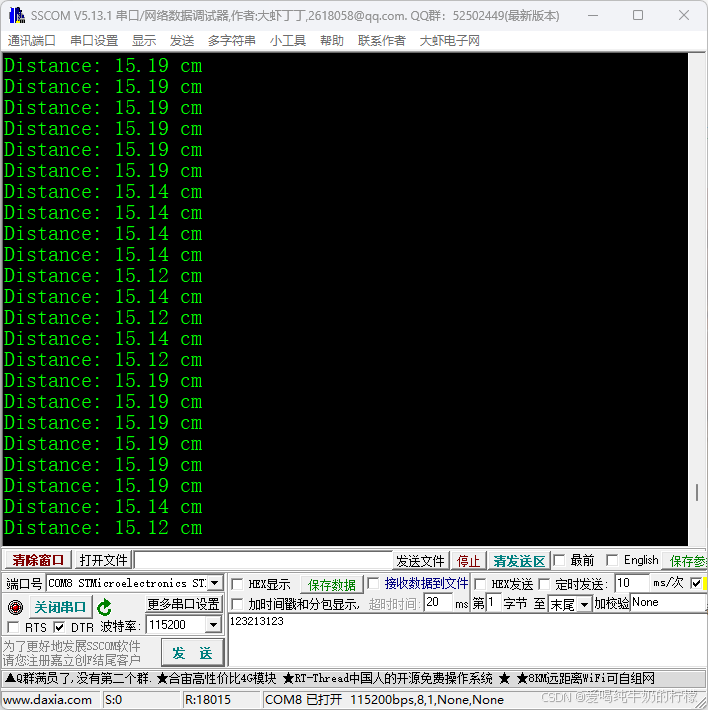Image resolution: width=708 pixels, height=710 pixels.
Task: Expand the 波特率 115200 baud rate dropdown
Action: [x=213, y=625]
